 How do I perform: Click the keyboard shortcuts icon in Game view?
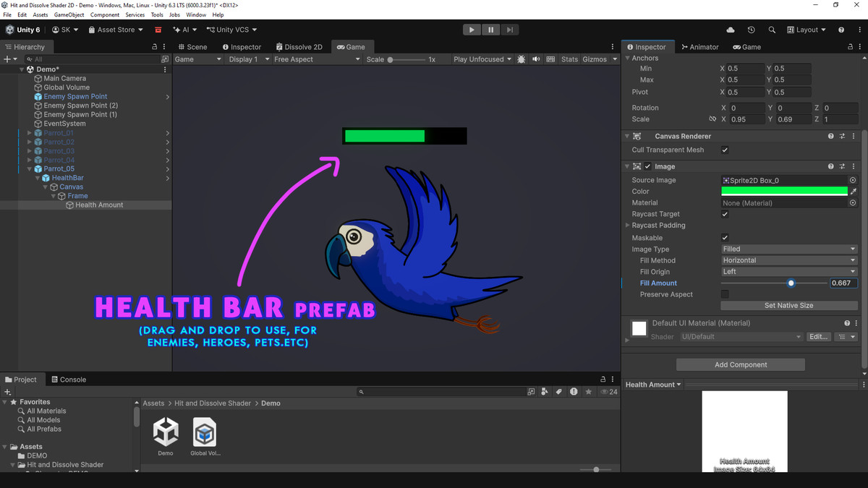[550, 59]
